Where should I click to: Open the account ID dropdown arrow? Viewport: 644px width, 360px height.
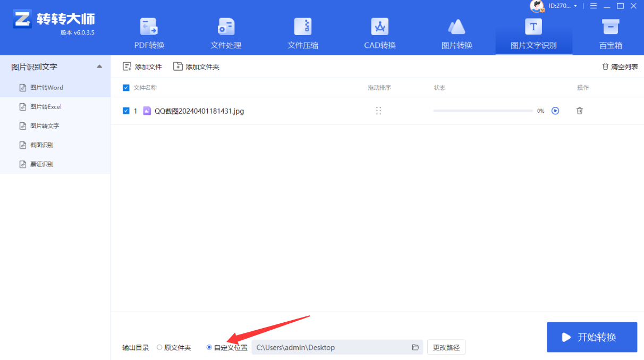575,6
